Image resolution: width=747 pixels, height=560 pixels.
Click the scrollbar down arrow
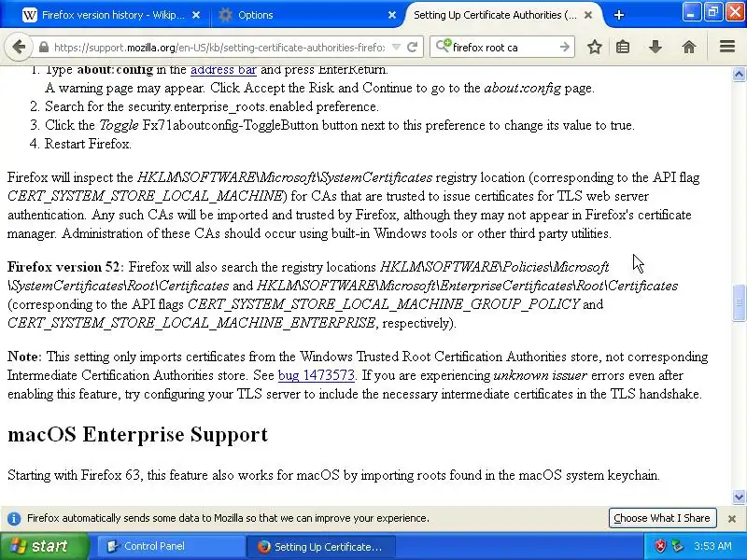pyautogui.click(x=739, y=497)
